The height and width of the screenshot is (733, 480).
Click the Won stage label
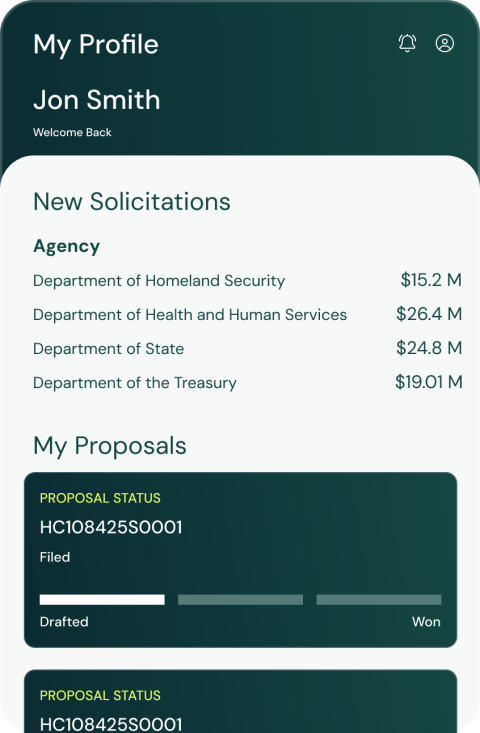click(x=426, y=622)
